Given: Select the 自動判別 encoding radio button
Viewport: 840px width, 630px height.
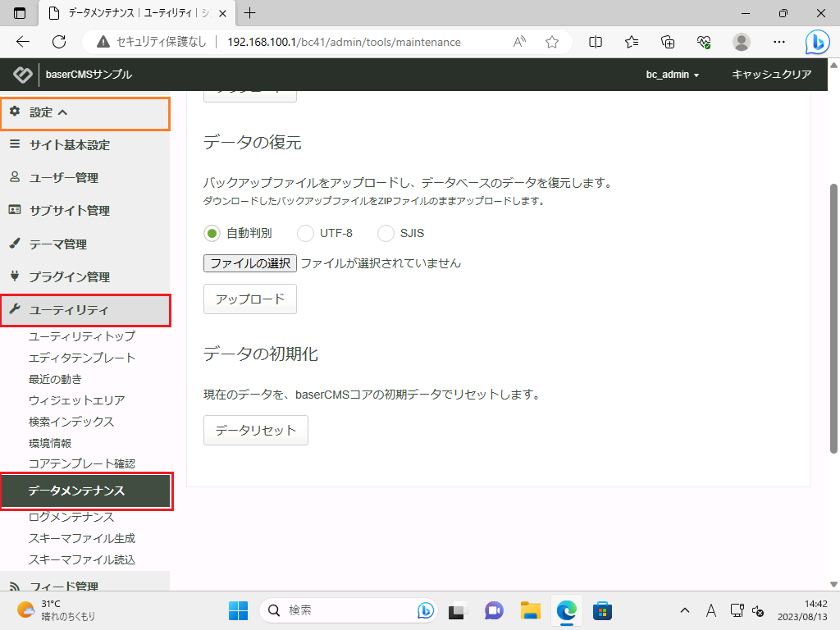Looking at the screenshot, I should click(x=212, y=233).
